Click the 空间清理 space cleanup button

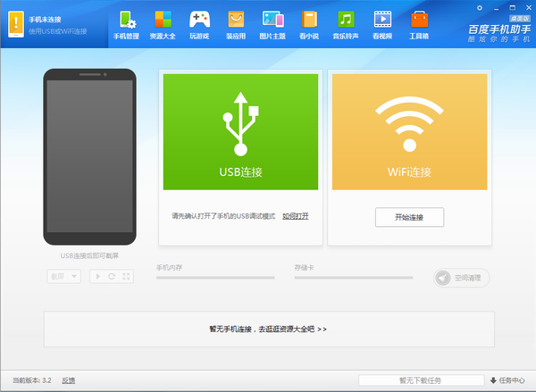click(x=462, y=278)
